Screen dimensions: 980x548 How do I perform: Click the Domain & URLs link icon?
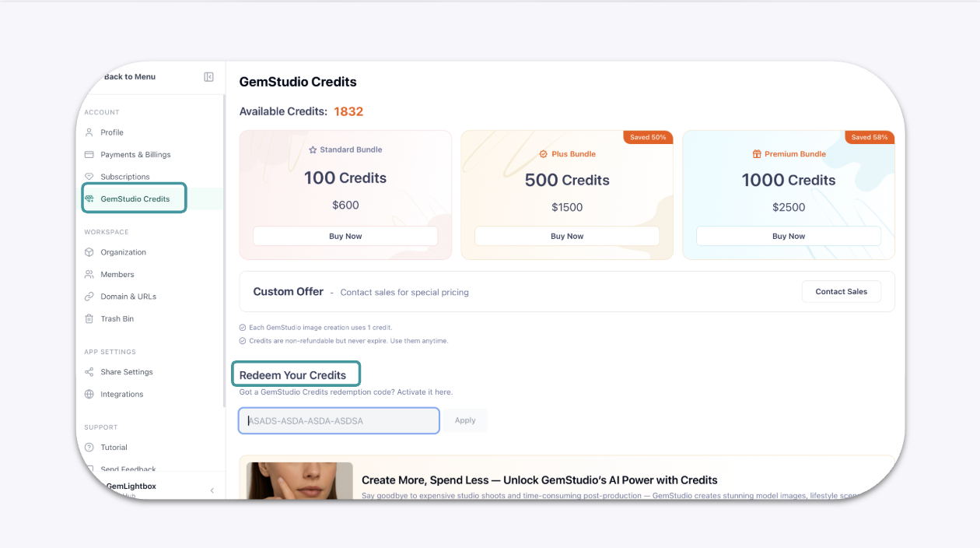[x=89, y=297]
